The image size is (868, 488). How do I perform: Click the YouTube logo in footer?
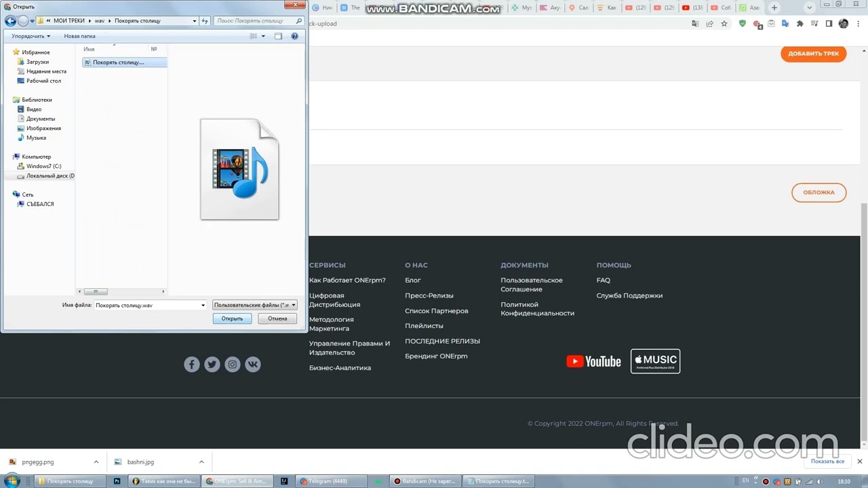pyautogui.click(x=593, y=361)
